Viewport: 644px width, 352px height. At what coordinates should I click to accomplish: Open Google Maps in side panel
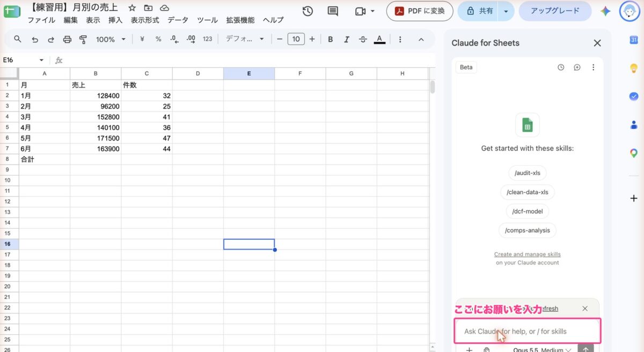[x=634, y=153]
